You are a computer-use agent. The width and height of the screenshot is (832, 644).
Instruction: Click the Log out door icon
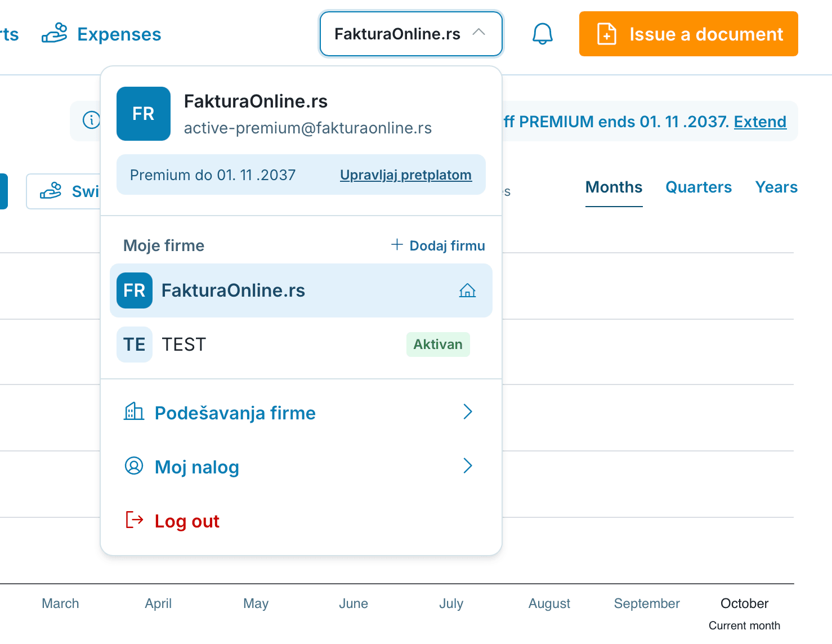pyautogui.click(x=134, y=520)
